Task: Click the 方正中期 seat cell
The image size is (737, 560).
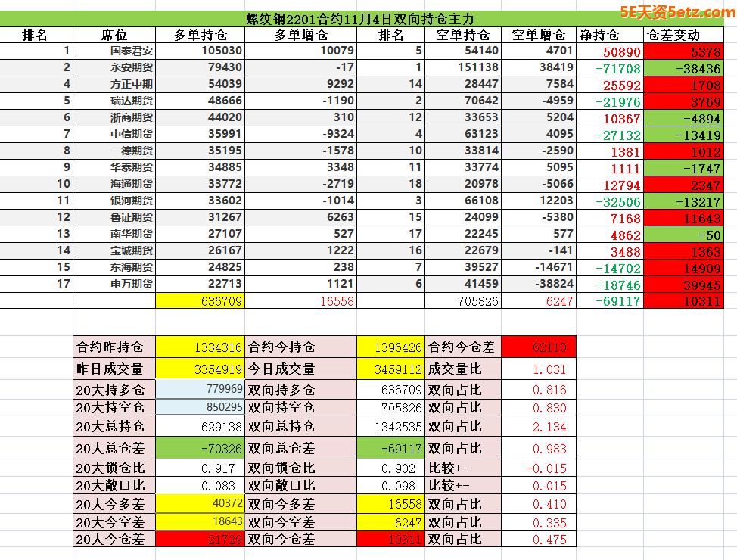Action: (x=114, y=84)
